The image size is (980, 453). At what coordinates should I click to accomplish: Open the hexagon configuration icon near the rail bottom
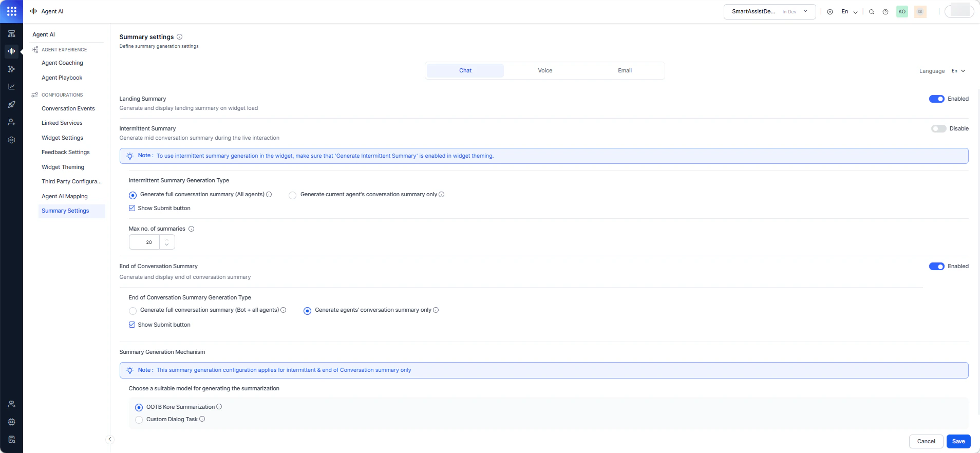coord(11,422)
